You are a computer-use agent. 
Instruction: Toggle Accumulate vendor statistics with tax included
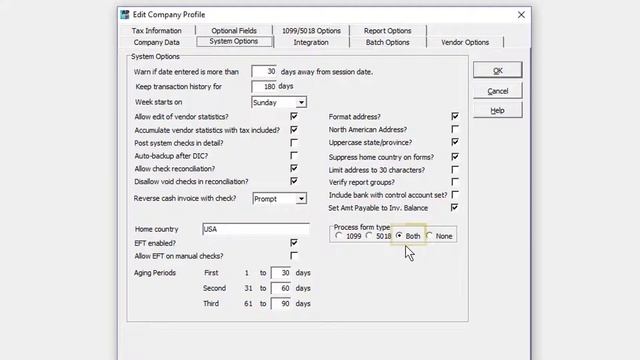[294, 130]
